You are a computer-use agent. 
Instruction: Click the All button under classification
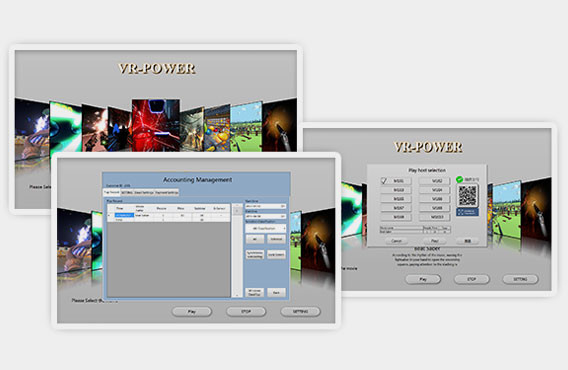pyautogui.click(x=255, y=239)
